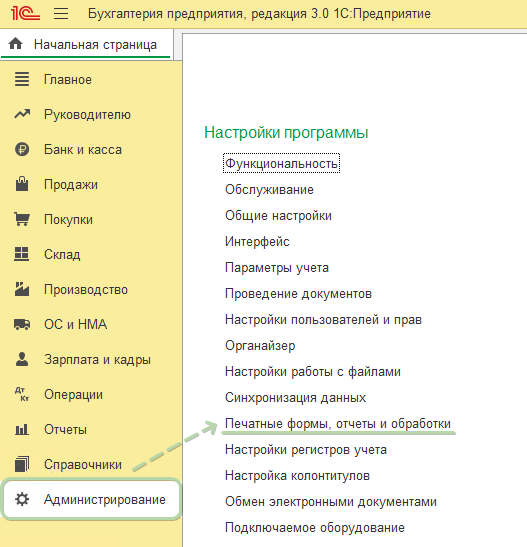The image size is (527, 547).
Task: Open the Операции section
Action: pyautogui.click(x=73, y=395)
